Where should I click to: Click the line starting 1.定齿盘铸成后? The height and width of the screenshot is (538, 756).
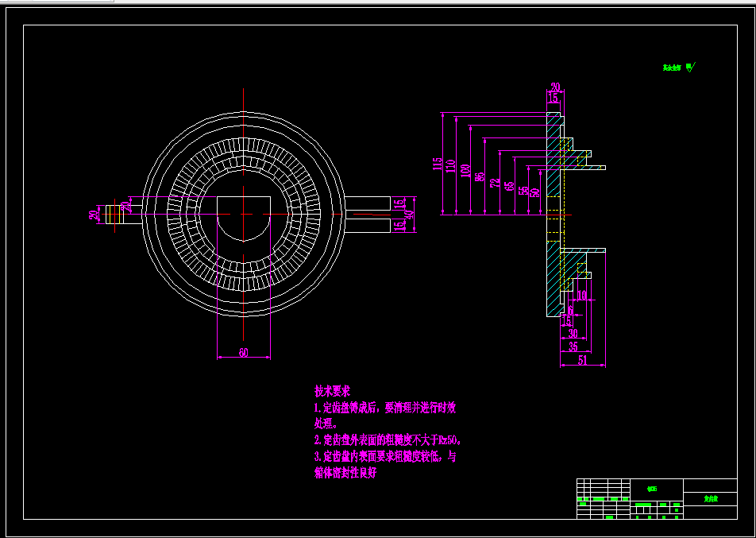click(x=384, y=408)
